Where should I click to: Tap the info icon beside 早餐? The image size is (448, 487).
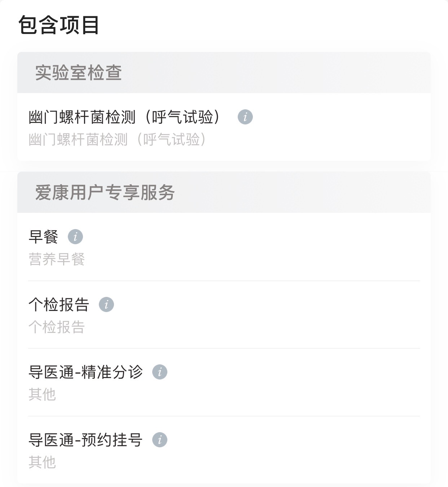pos(75,237)
